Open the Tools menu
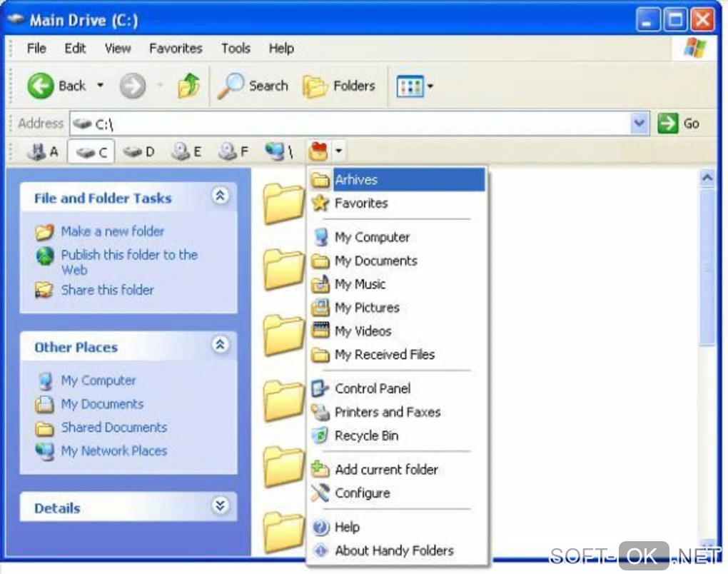The height and width of the screenshot is (574, 728). tap(236, 49)
